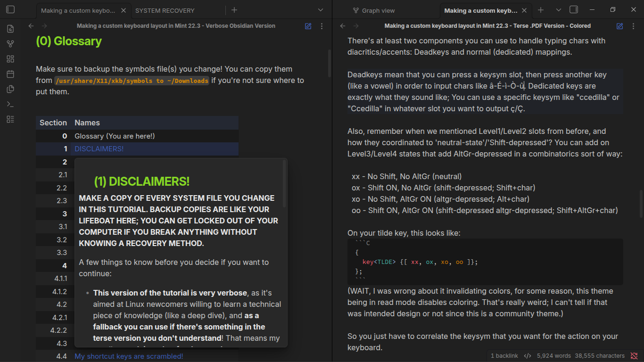This screenshot has width=644, height=362.
Task: Click the Verbose Obsidian Version note title
Action: click(176, 26)
